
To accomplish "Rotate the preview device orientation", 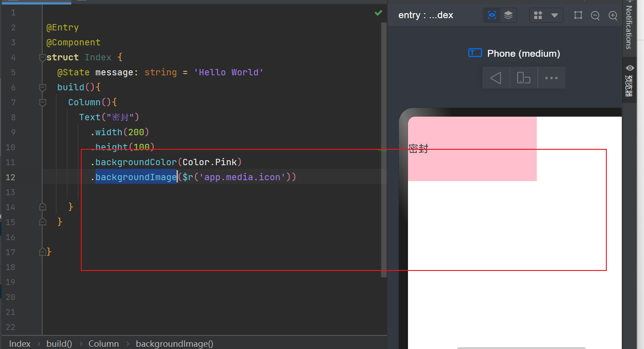I will tap(524, 78).
